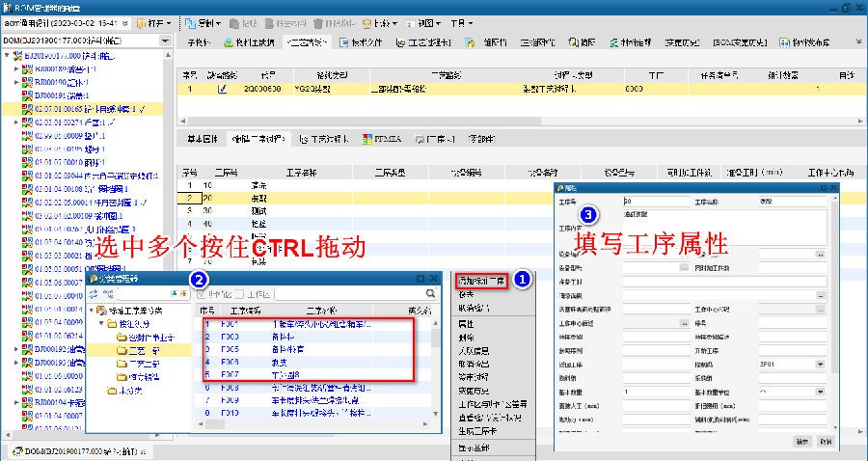Click the 取消 button in the properties dialog
This screenshot has height=461, width=868.
825,442
